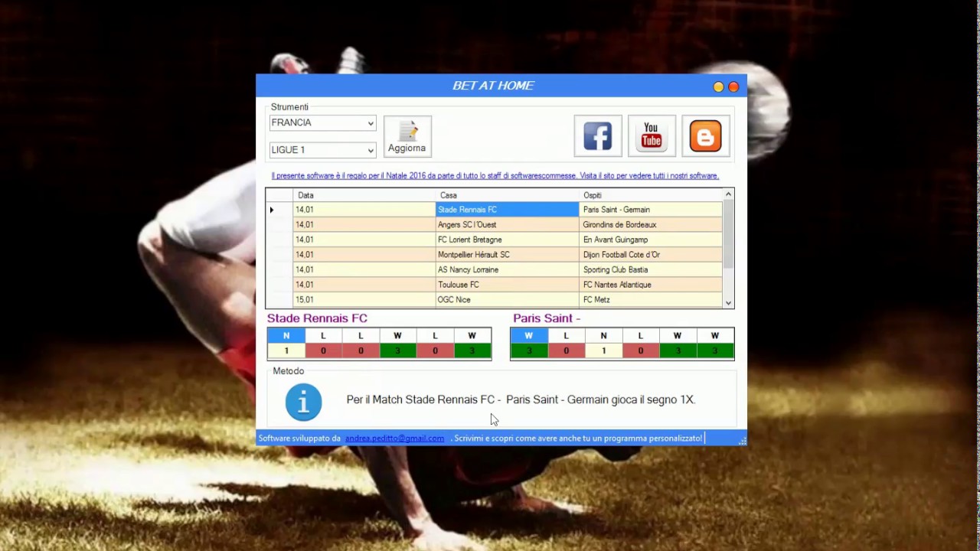Screen dimensions: 980x551
Task: Select the Dijon Football Cote d'Or cell
Action: (x=651, y=255)
